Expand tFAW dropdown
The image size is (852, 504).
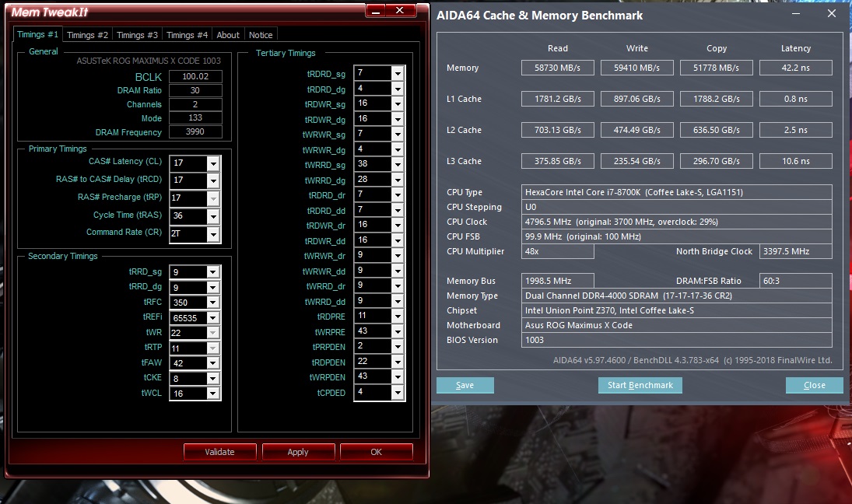pyautogui.click(x=213, y=363)
